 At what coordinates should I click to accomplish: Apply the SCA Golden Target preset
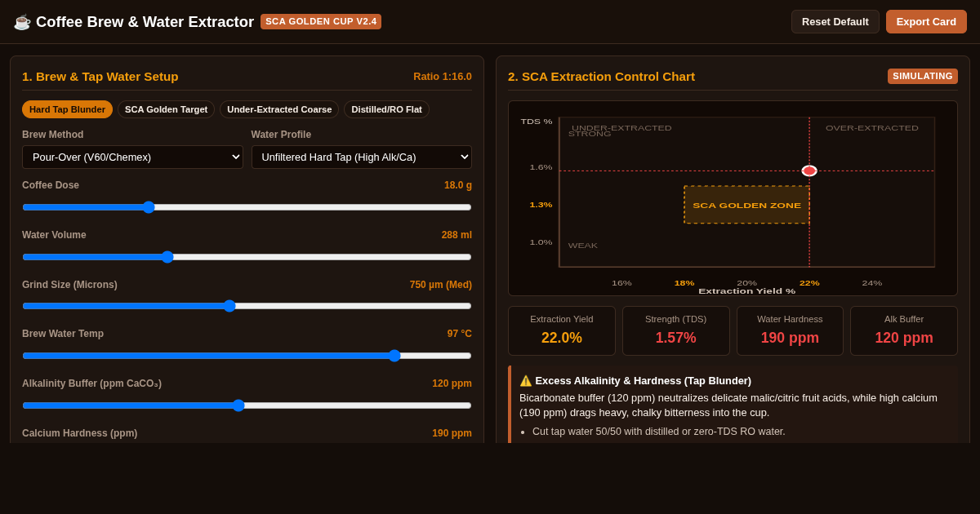(x=166, y=109)
